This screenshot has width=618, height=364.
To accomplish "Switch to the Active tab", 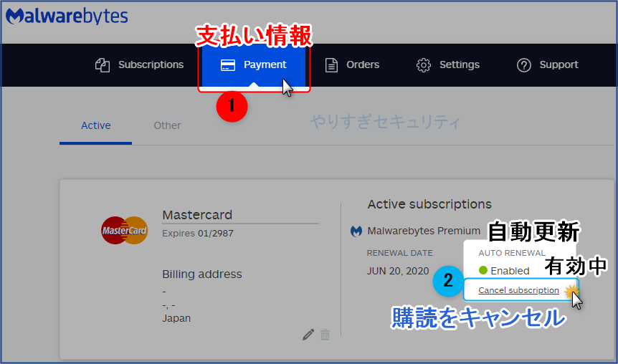I will click(96, 125).
